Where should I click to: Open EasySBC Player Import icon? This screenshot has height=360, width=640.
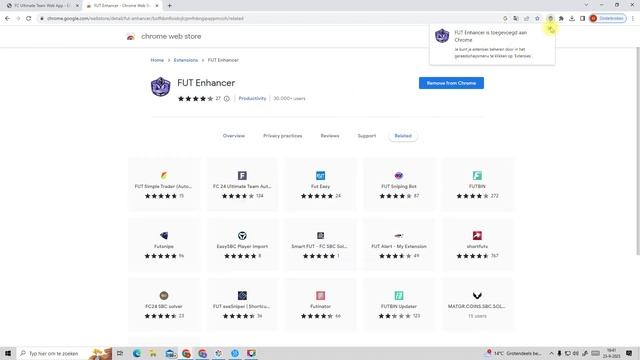(242, 236)
